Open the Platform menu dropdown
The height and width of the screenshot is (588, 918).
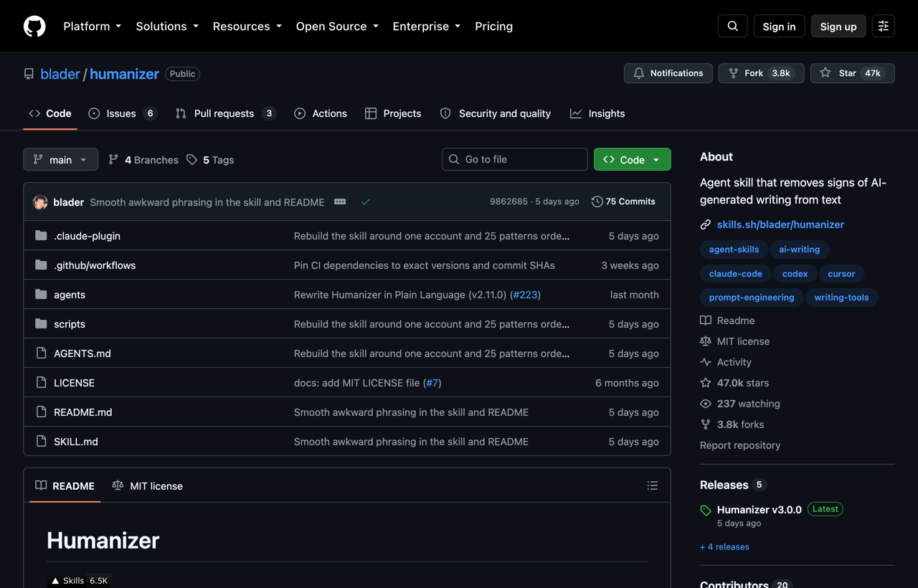coord(93,27)
